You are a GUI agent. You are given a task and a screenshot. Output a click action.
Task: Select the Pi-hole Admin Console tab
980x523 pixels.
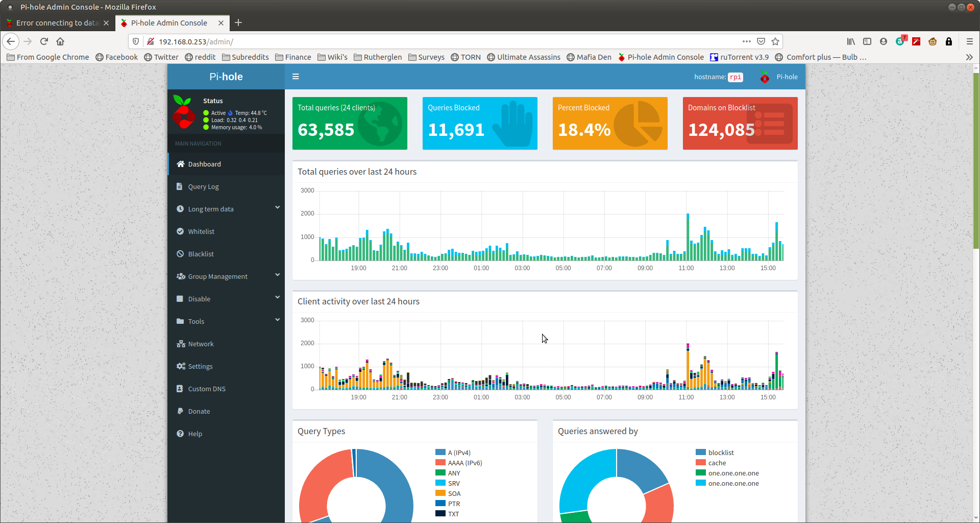(168, 23)
